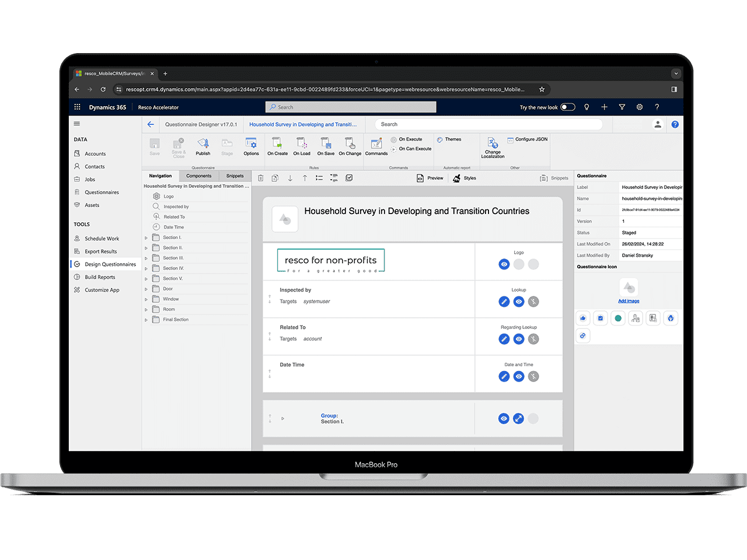
Task: Open the Options ribbon button
Action: (251, 146)
